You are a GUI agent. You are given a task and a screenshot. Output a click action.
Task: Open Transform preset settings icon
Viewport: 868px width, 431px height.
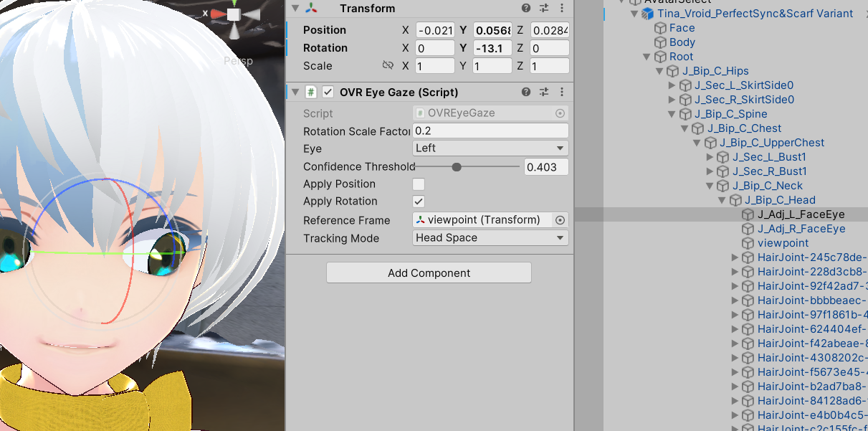tap(544, 9)
